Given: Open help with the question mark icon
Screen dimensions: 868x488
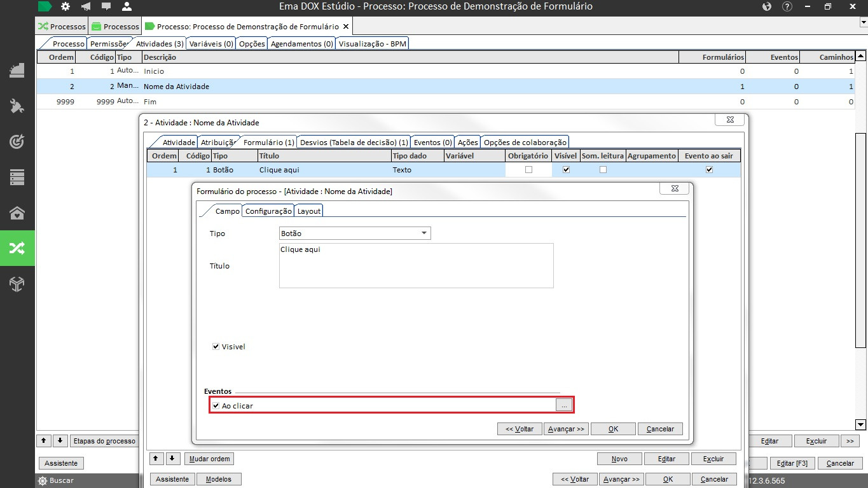Looking at the screenshot, I should point(787,6).
